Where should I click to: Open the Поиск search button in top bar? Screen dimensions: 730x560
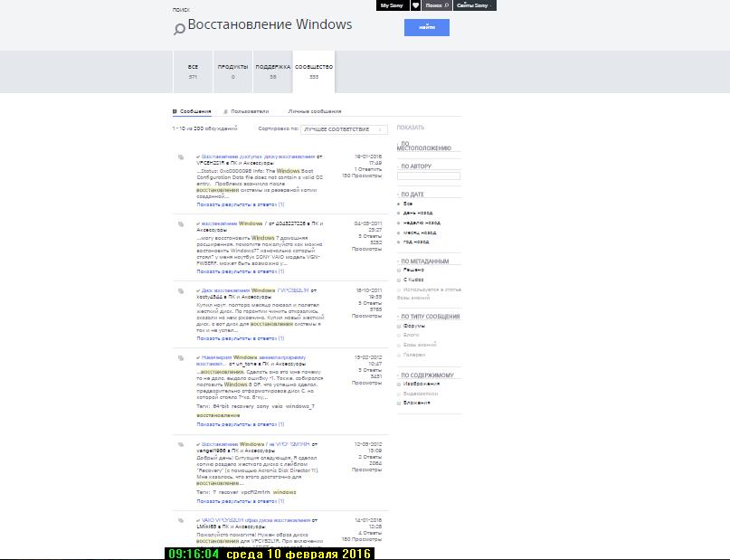point(434,5)
